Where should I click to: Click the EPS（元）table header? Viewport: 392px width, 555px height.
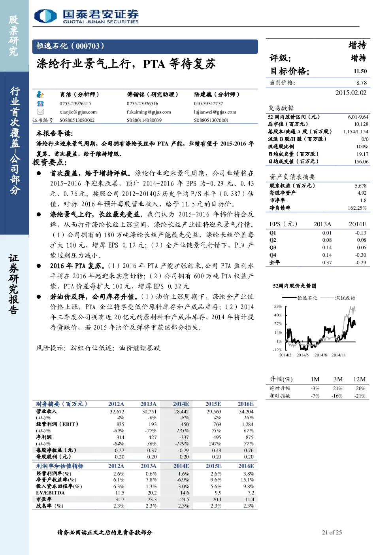coord(283,224)
